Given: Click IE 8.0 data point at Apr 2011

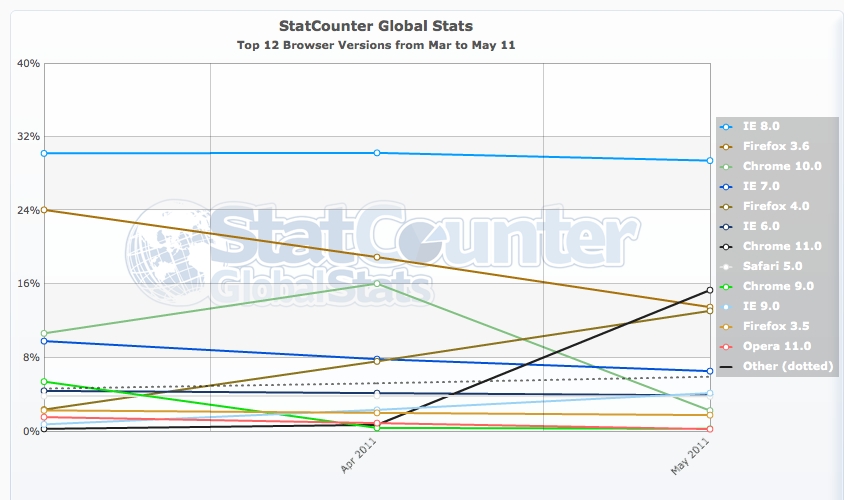Looking at the screenshot, I should point(377,153).
